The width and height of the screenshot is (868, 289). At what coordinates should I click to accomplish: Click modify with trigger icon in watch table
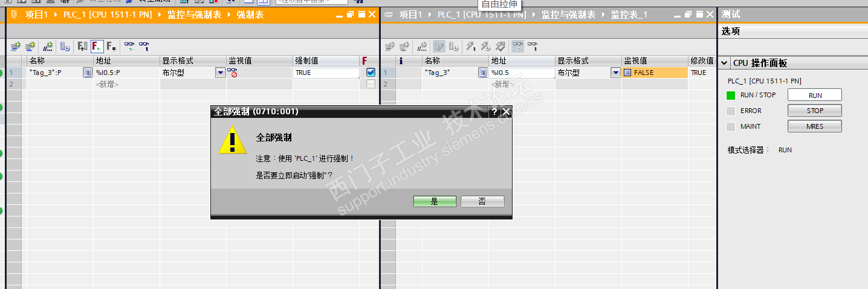click(x=485, y=45)
